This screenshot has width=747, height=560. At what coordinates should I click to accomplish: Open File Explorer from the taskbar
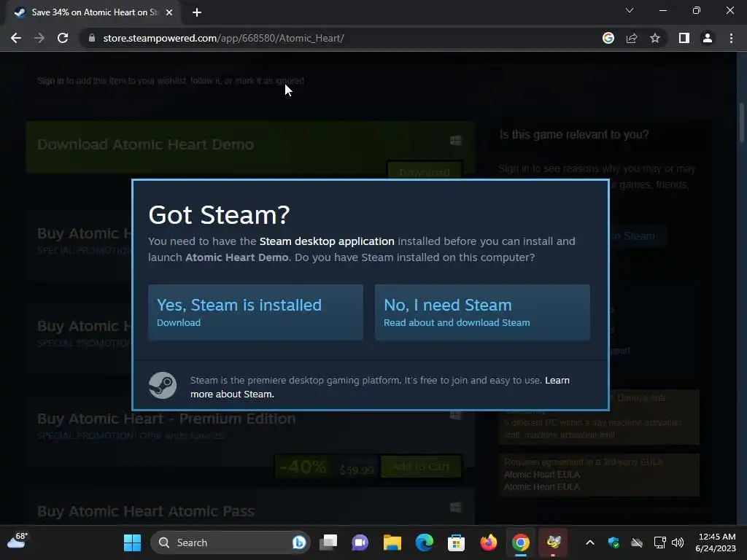pos(392,542)
